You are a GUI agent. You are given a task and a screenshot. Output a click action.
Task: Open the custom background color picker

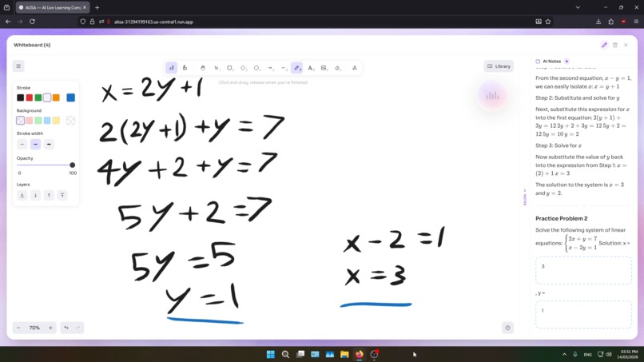point(70,121)
